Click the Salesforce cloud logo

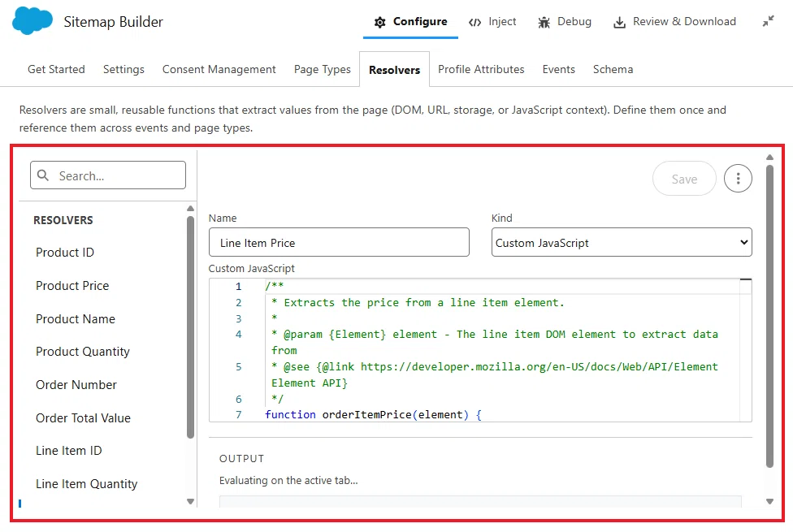(32, 21)
